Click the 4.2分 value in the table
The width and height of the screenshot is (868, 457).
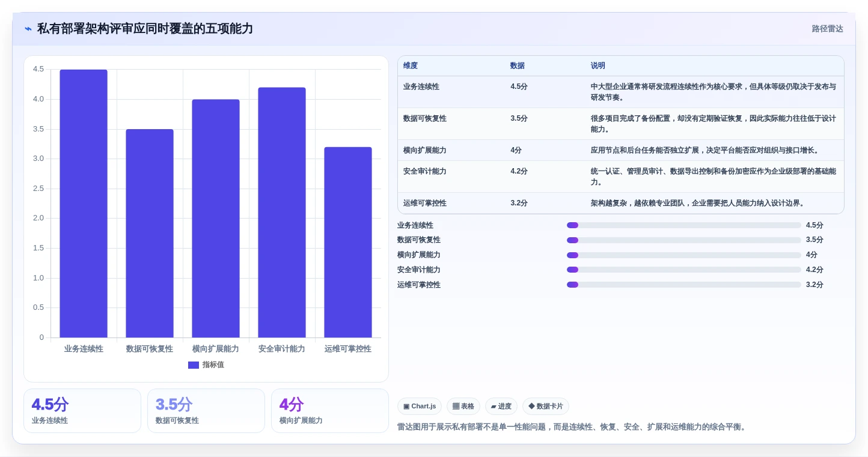[519, 171]
